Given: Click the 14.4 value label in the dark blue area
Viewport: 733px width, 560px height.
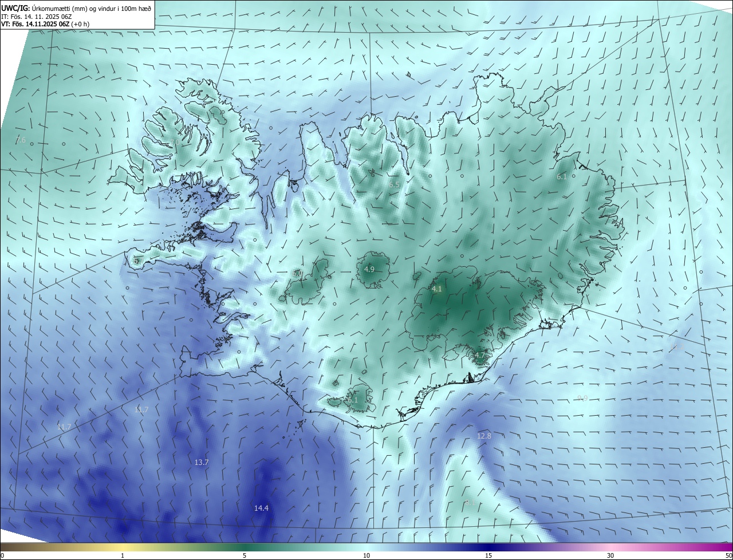Looking at the screenshot, I should coord(262,508).
